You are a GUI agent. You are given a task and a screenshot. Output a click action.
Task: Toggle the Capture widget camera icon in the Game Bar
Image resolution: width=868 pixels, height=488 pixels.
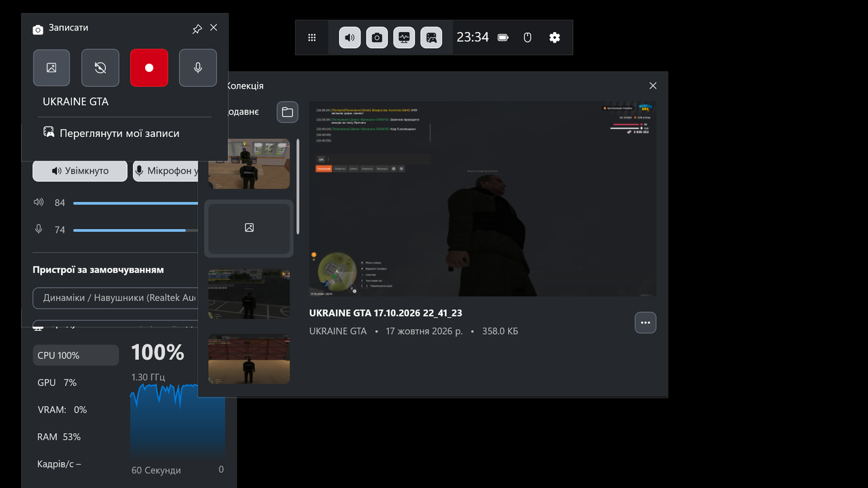point(377,38)
